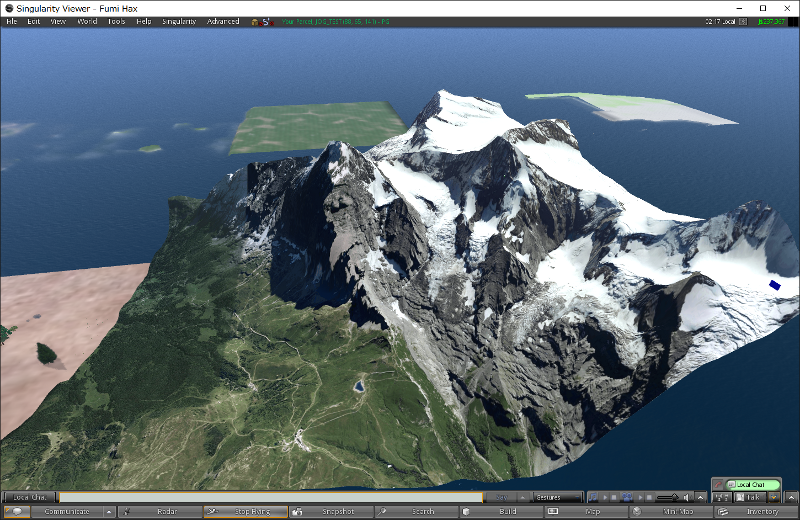Open the Gestures dropdown
Screen dimensions: 800x520
click(x=557, y=497)
